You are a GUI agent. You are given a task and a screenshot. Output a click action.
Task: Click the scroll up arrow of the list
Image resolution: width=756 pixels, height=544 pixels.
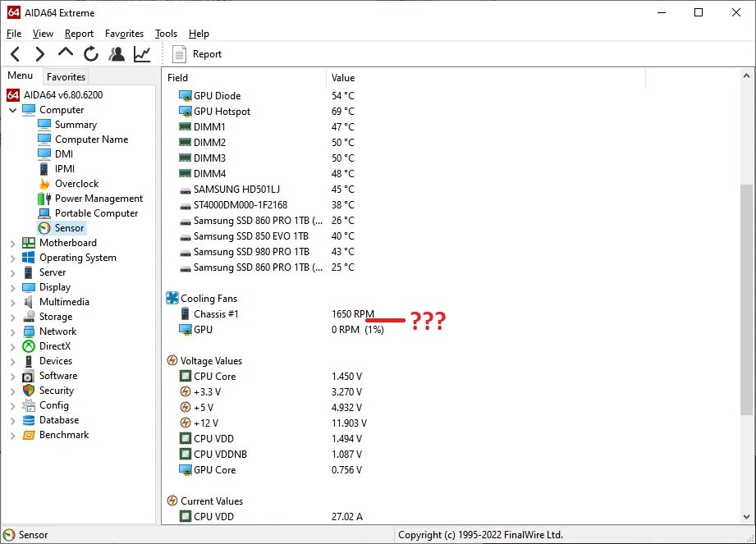pyautogui.click(x=746, y=75)
